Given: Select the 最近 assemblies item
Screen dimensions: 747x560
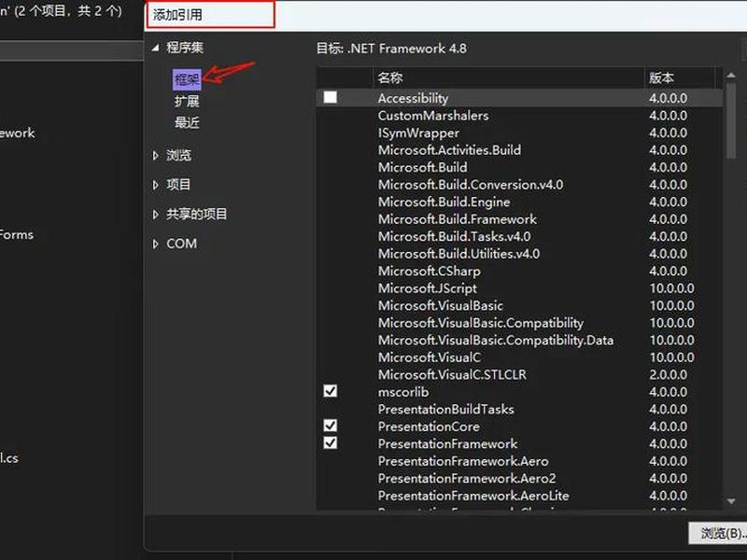Looking at the screenshot, I should coord(187,123).
